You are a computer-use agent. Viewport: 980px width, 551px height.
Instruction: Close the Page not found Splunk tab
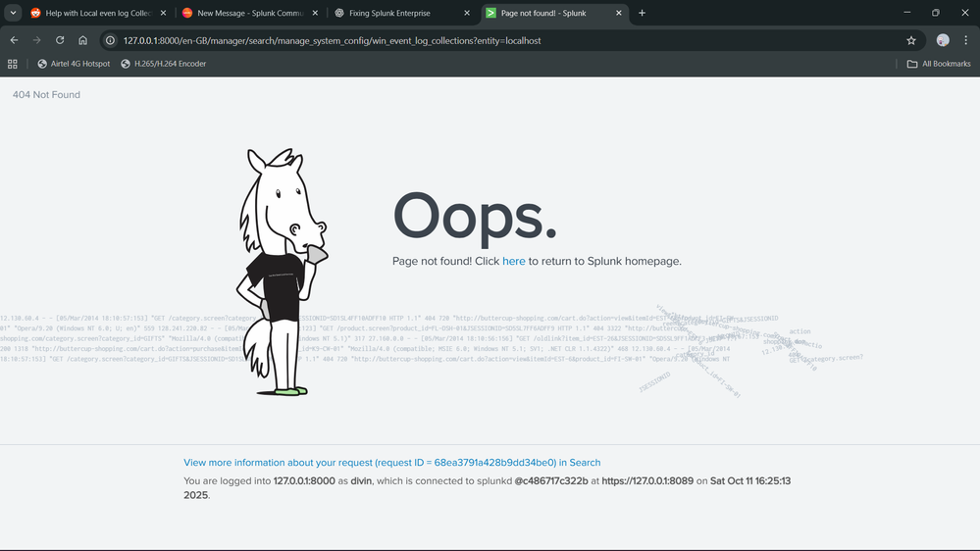click(x=620, y=13)
